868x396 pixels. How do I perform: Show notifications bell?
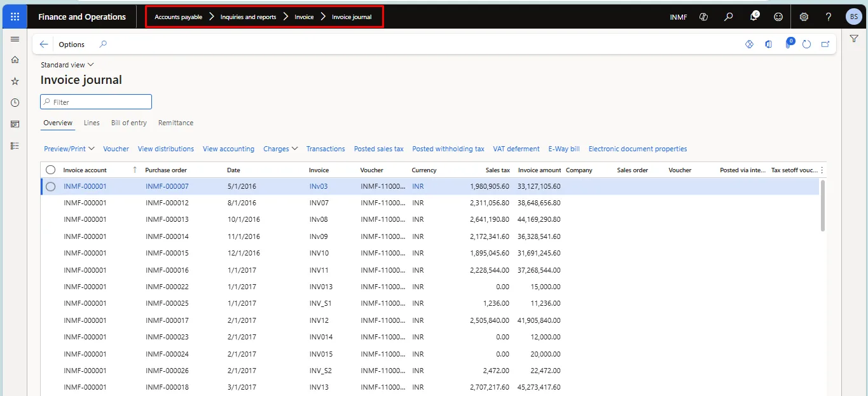754,17
